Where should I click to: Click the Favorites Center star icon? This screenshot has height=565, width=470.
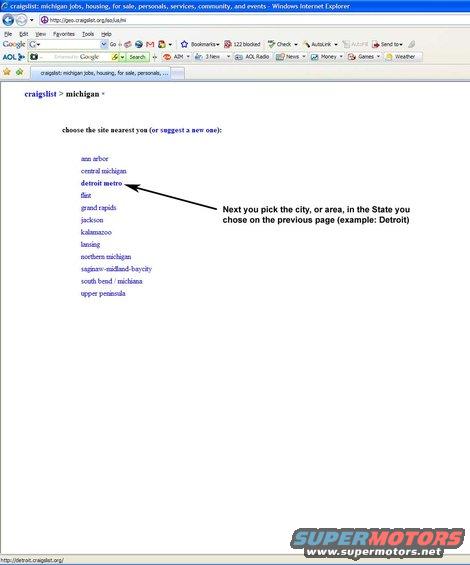click(7, 72)
